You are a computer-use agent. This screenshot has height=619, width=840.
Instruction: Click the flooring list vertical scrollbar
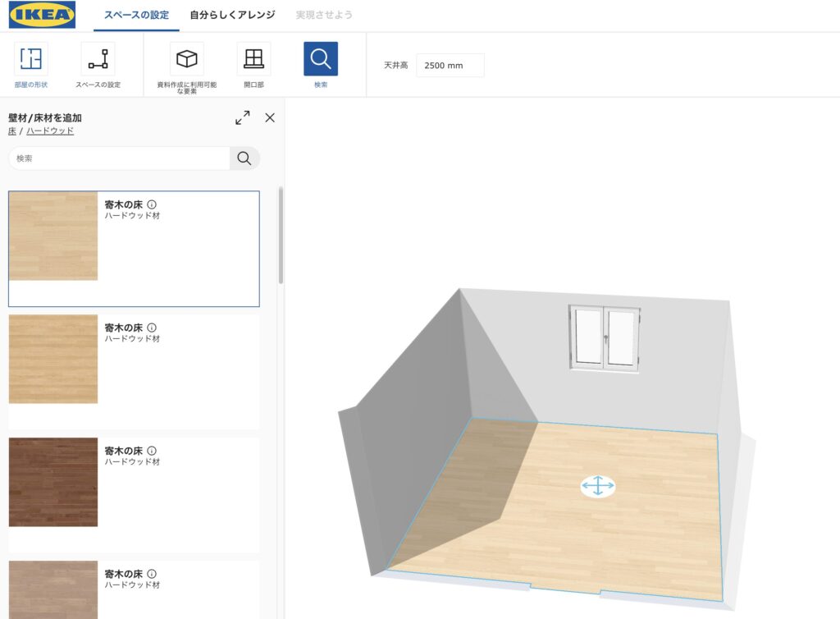281,236
